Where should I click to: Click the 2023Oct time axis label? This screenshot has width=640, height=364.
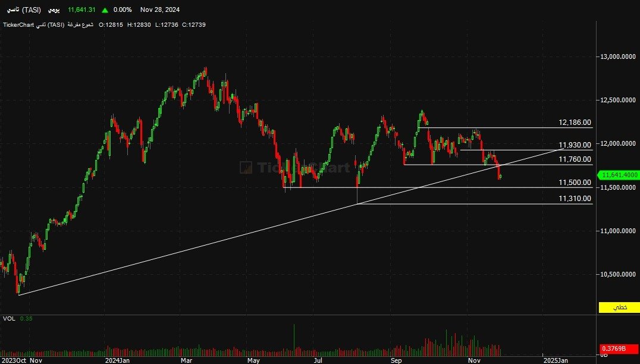pyautogui.click(x=14, y=361)
